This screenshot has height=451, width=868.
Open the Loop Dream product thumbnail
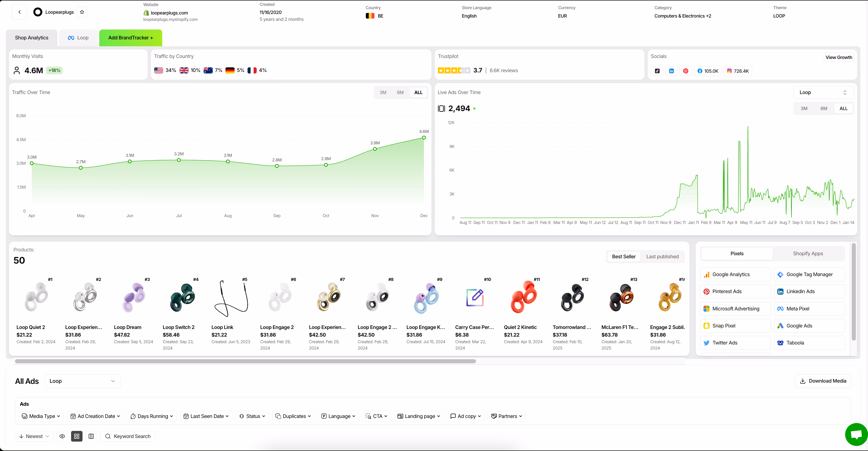[134, 297]
